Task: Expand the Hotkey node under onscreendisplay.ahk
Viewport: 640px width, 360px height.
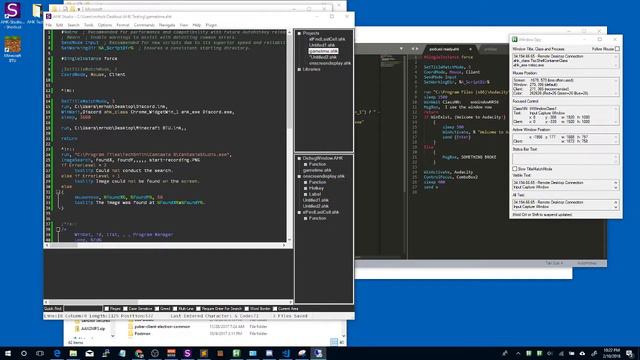Action: pos(305,189)
